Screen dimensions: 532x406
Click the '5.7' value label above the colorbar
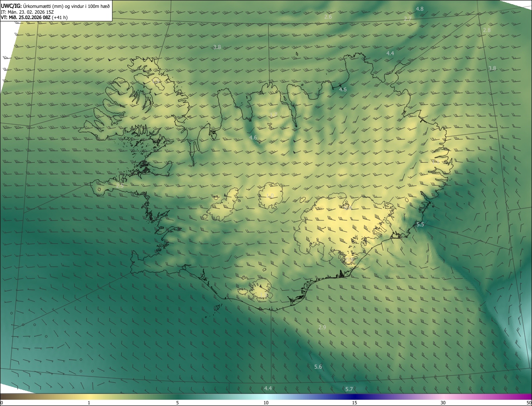349,389
